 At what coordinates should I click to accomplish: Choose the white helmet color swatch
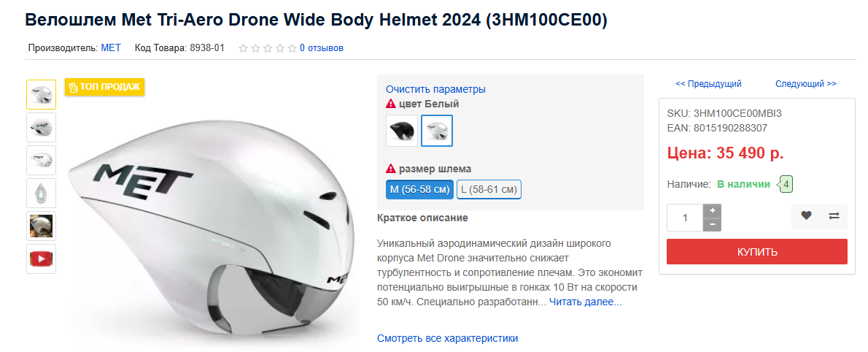pyautogui.click(x=437, y=131)
